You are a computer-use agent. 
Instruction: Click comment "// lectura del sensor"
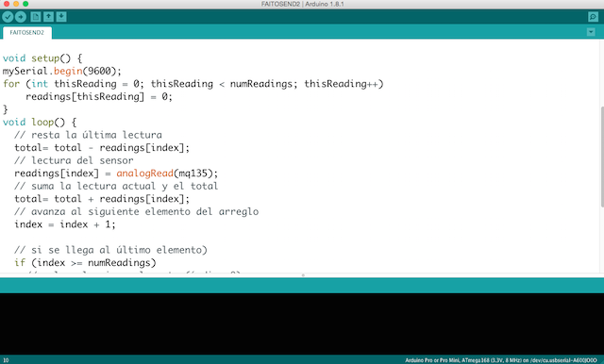74,160
